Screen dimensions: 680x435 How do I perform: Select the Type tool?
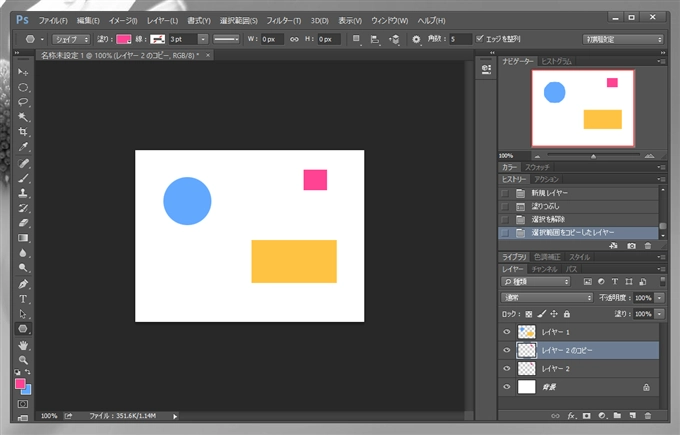23,299
